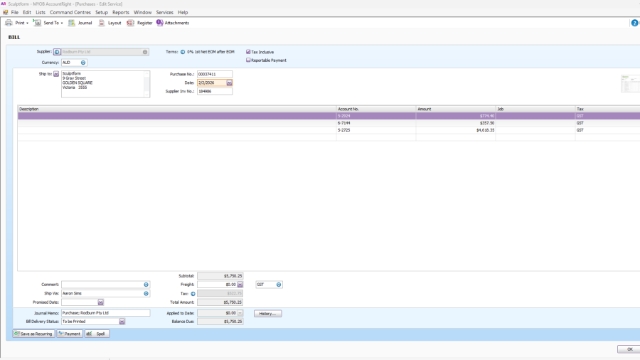Click the Tax amount arrow icon

point(193,293)
